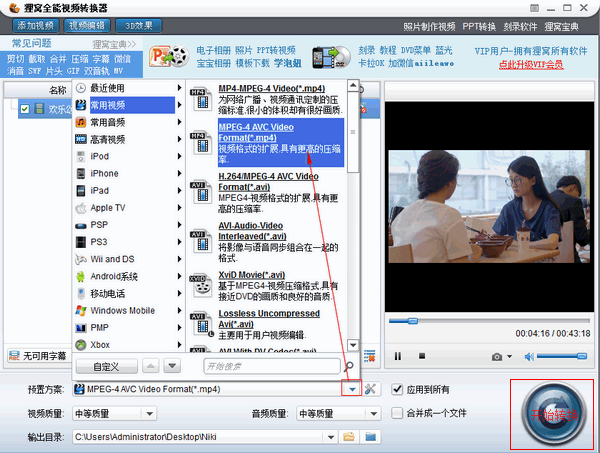The width and height of the screenshot is (600, 453).
Task: Mute audio with the speaker icon
Action: pyautogui.click(x=529, y=357)
